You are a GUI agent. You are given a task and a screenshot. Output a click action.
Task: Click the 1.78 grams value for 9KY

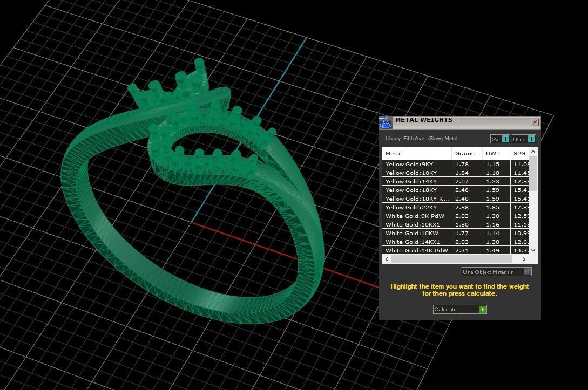[x=462, y=164]
